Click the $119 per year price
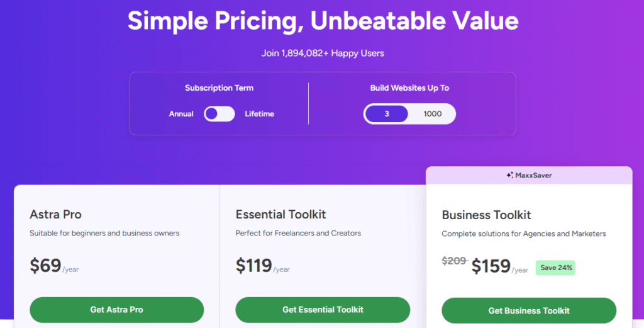 click(x=253, y=266)
